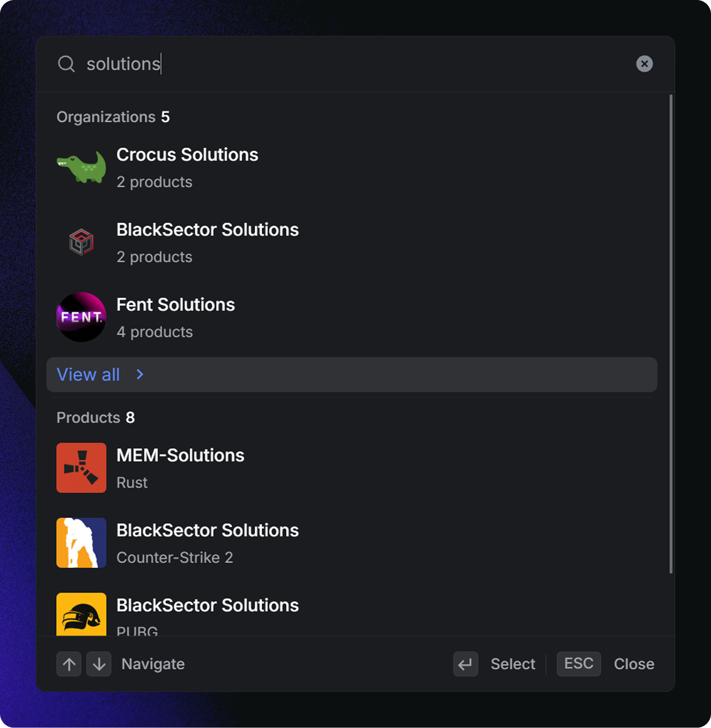Click the BlackSector Solutions cube logo under Organizations
The width and height of the screenshot is (711, 728).
tap(81, 242)
